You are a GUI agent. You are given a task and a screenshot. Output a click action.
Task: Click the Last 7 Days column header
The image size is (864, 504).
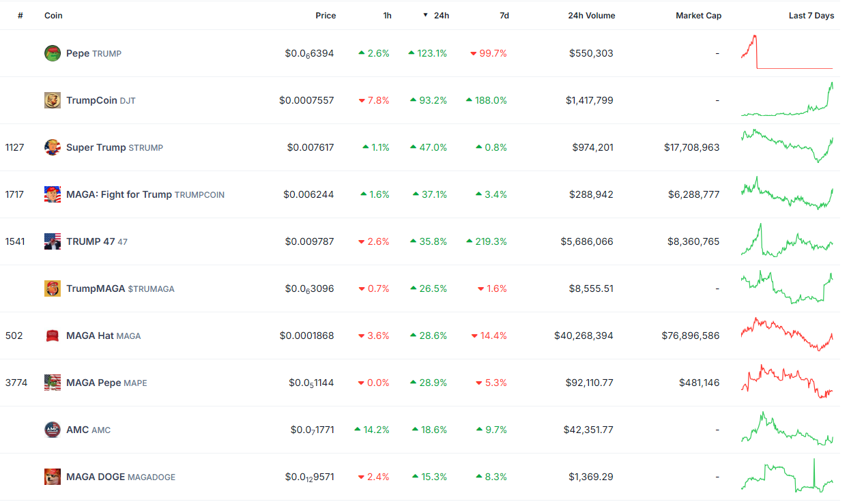click(x=811, y=16)
